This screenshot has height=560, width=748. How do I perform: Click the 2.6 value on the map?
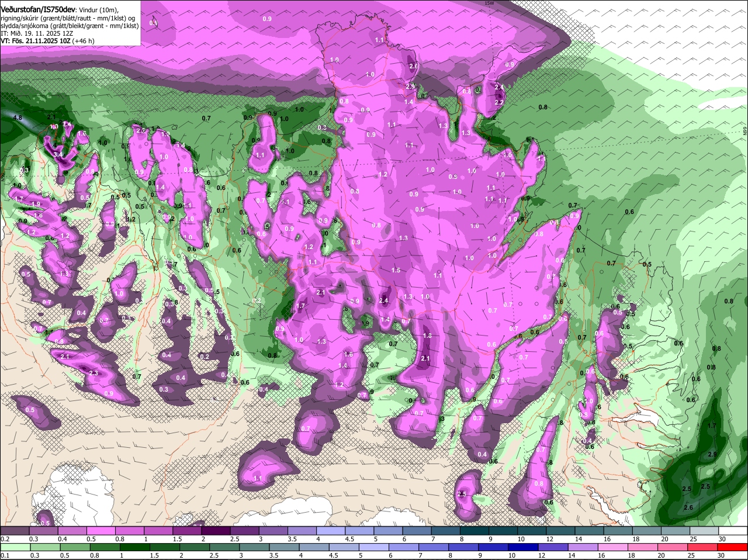tap(688, 507)
